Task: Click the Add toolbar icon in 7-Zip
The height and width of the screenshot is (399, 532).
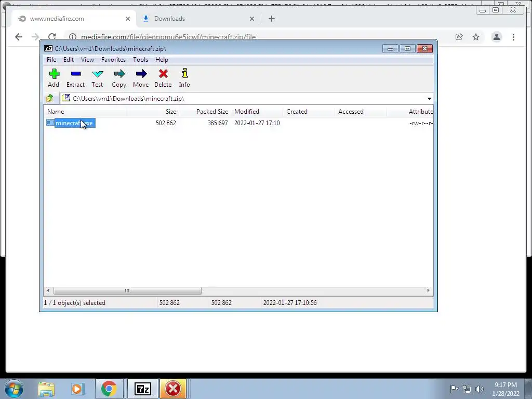Action: point(54,78)
